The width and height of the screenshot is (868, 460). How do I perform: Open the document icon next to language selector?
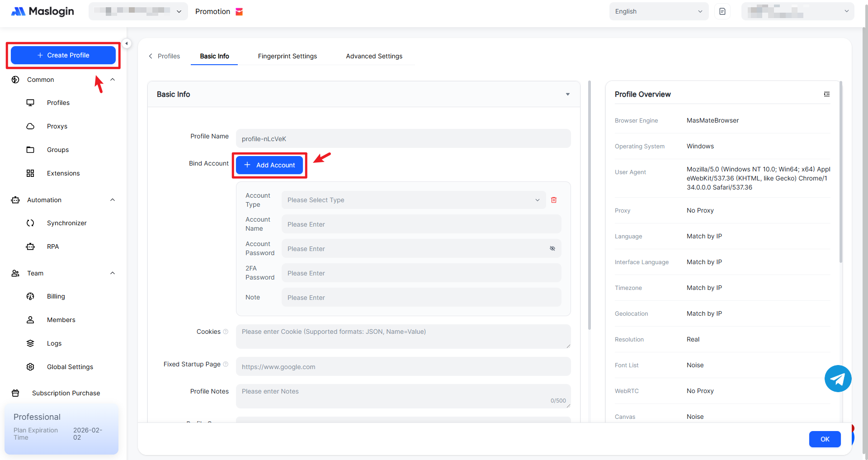pyautogui.click(x=722, y=11)
